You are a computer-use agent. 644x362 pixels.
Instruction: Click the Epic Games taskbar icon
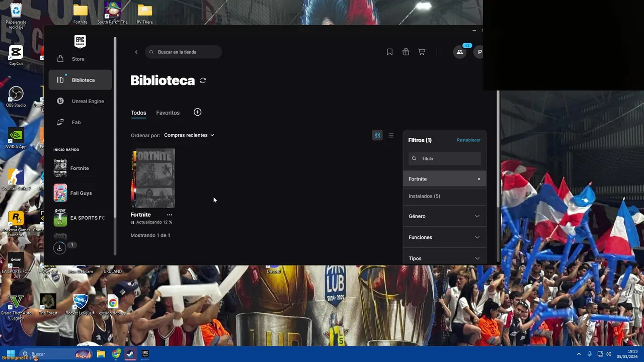click(x=145, y=354)
